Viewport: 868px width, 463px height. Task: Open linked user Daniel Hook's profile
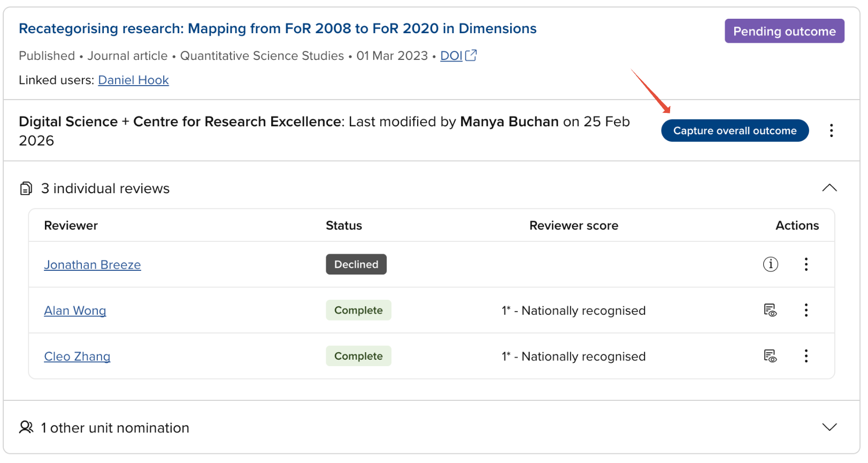tap(133, 80)
